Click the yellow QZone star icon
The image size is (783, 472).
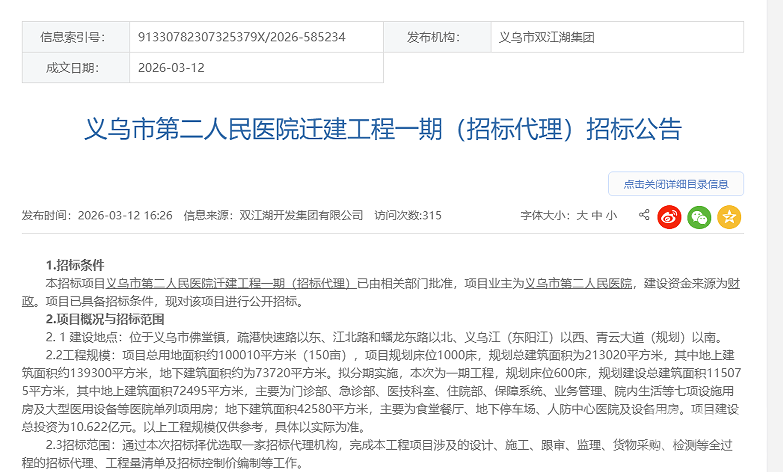[729, 216]
